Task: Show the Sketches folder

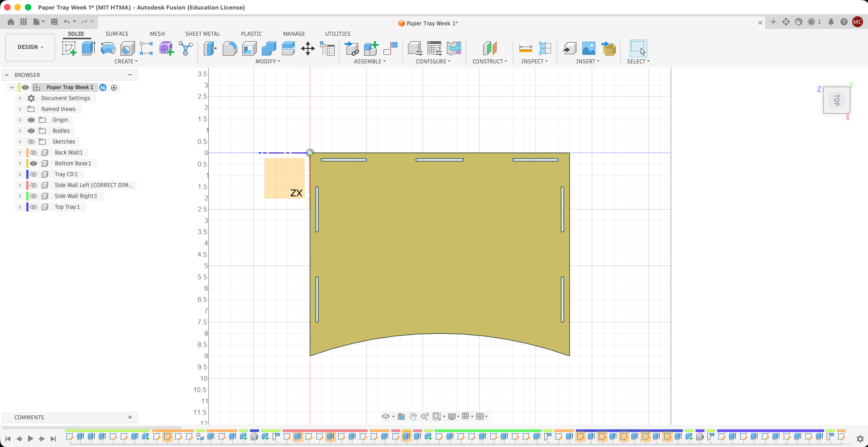Action: [31, 142]
